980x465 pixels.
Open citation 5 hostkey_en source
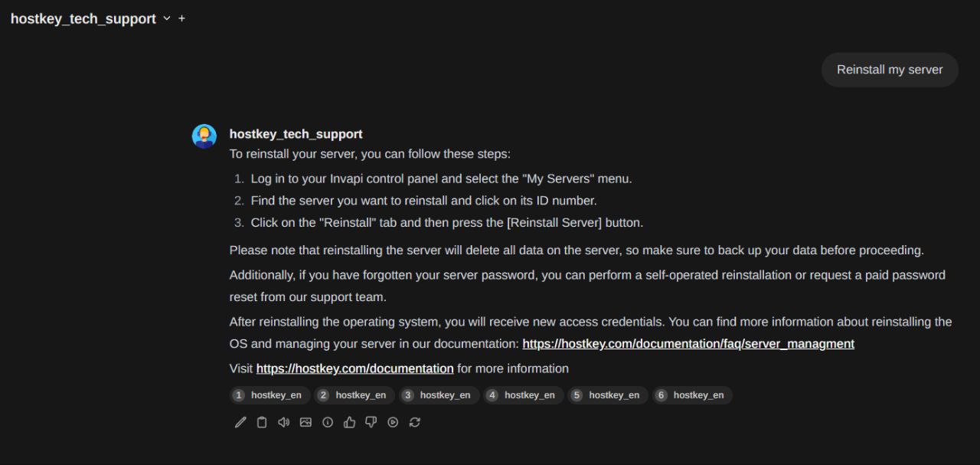pyautogui.click(x=608, y=395)
